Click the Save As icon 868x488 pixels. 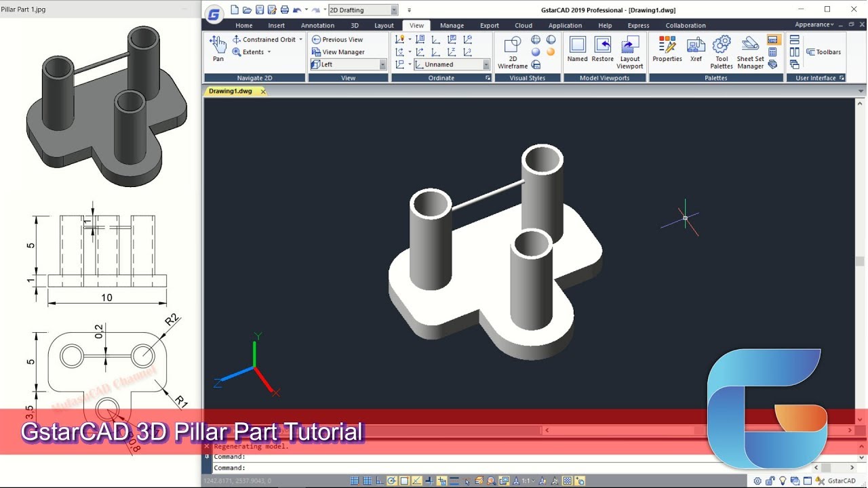pos(272,10)
